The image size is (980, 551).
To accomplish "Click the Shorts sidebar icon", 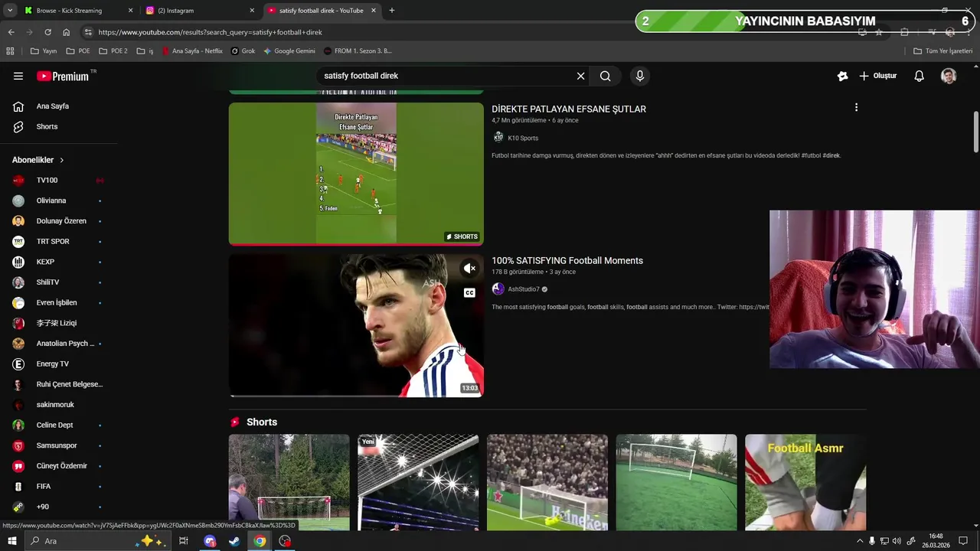I will pos(18,126).
